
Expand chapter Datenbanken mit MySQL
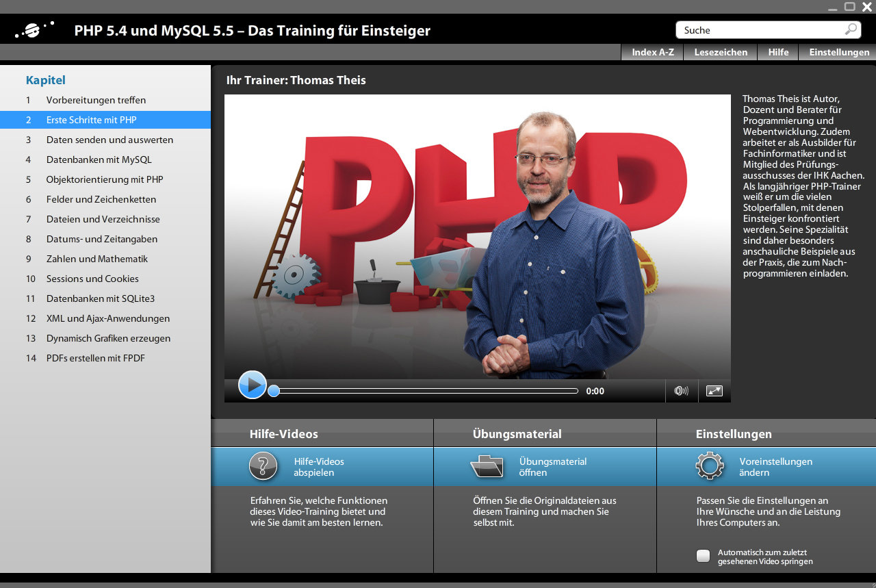click(99, 159)
